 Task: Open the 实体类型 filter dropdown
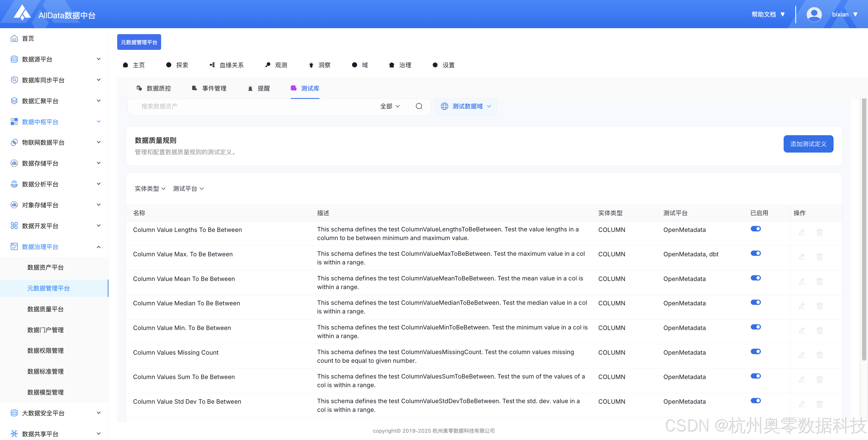[150, 189]
